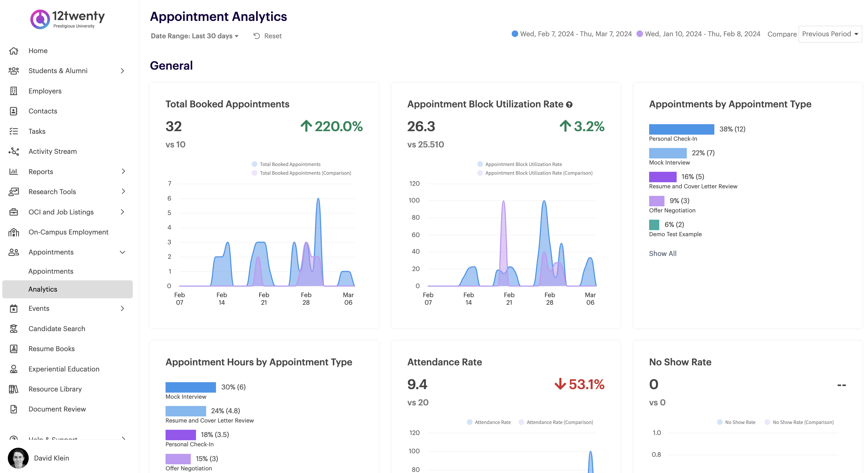Click the Tasks checklist icon
The image size is (868, 473).
(x=13, y=131)
